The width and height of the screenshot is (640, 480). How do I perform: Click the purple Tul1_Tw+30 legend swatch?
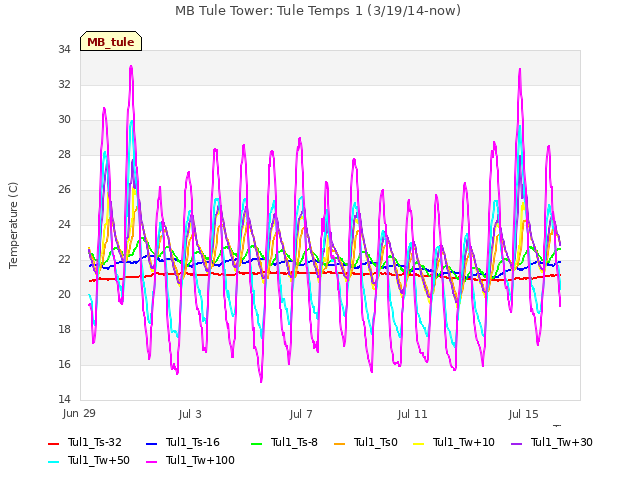[x=516, y=444]
